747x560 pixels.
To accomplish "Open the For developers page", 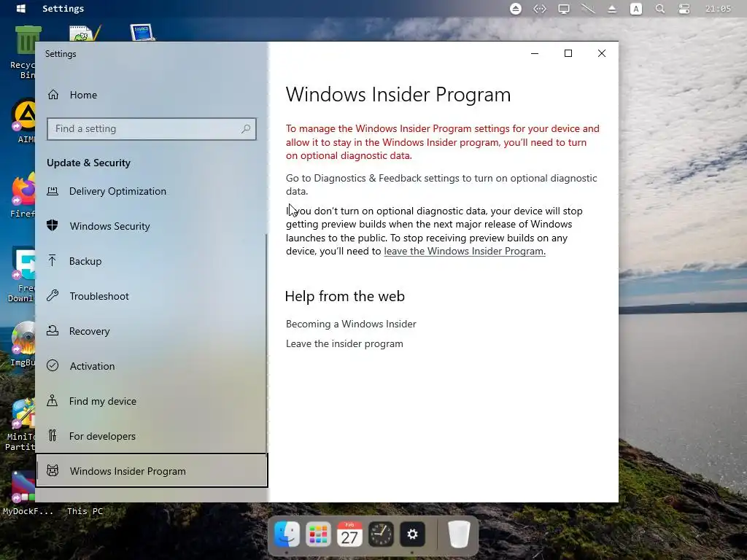I will coord(151,436).
